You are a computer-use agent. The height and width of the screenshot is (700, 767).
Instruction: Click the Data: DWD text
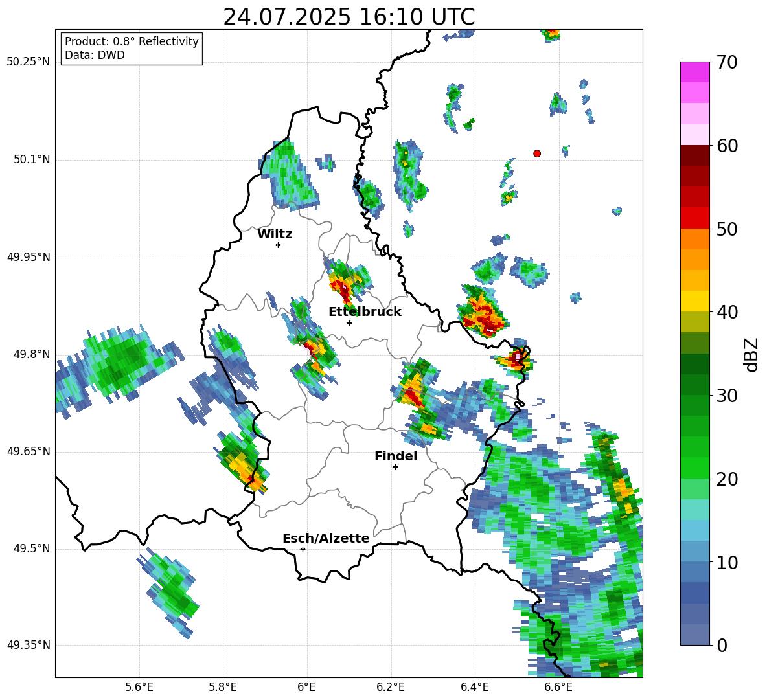click(95, 55)
